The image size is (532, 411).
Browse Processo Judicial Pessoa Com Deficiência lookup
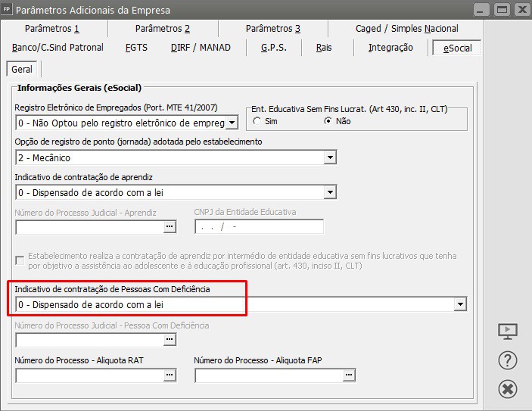click(x=170, y=339)
